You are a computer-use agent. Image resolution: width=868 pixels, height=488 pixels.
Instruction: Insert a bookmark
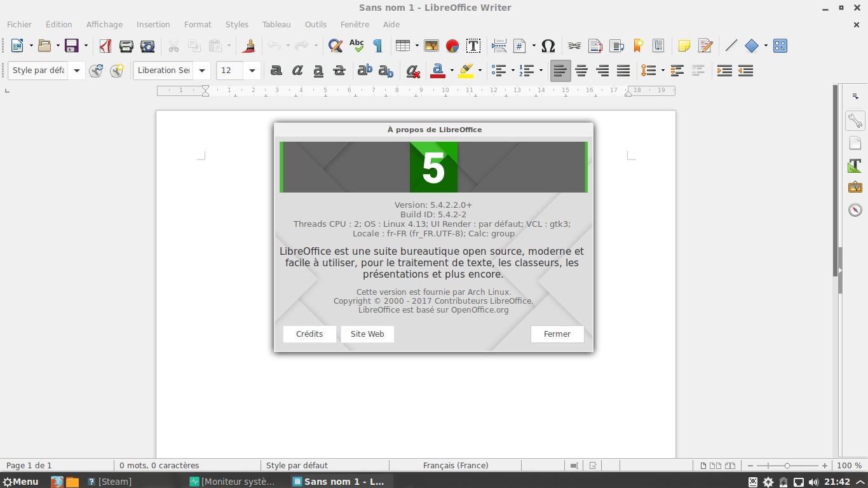coord(638,46)
